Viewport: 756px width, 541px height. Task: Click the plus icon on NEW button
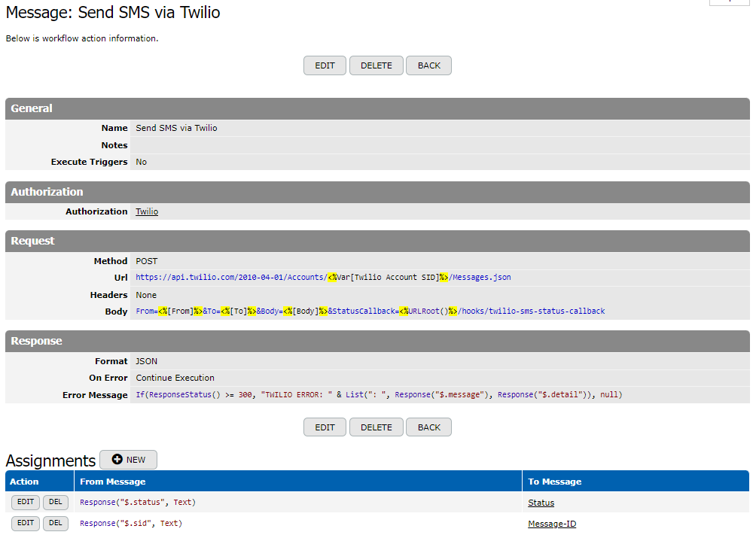(117, 460)
